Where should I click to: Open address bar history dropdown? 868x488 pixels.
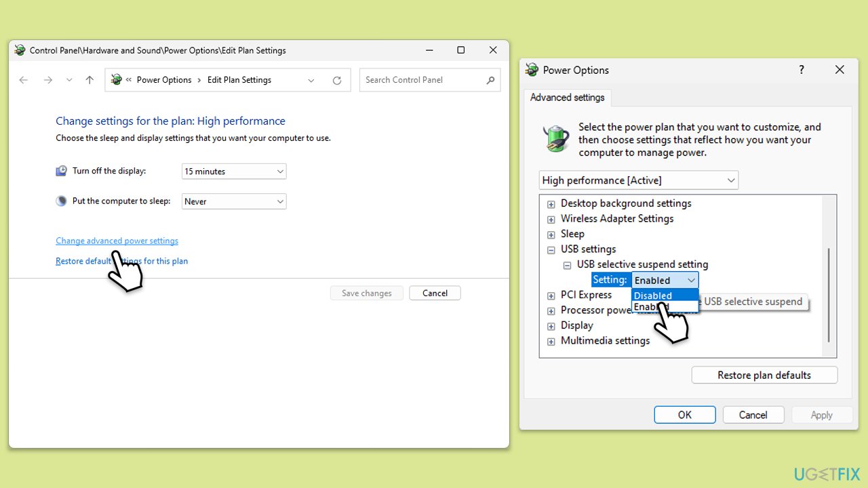tap(311, 80)
